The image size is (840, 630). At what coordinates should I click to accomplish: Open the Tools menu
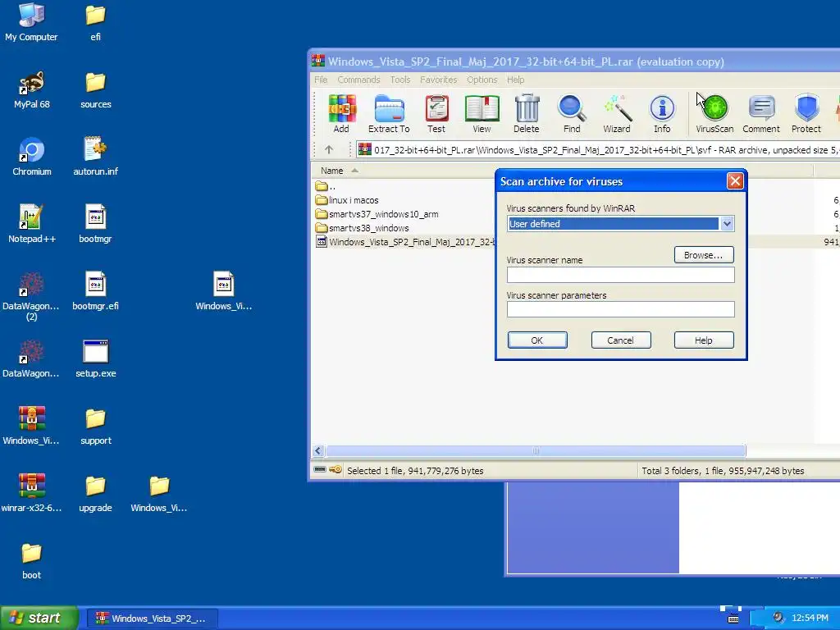click(x=400, y=80)
